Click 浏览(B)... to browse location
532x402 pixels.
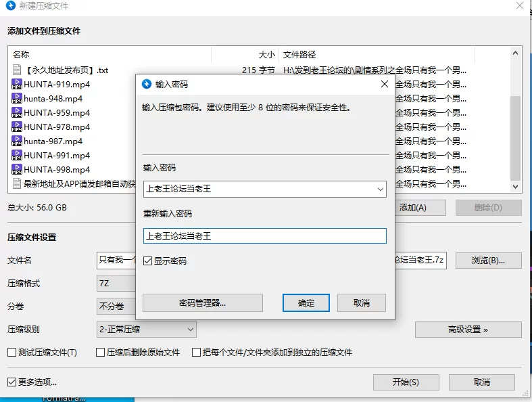(x=488, y=261)
